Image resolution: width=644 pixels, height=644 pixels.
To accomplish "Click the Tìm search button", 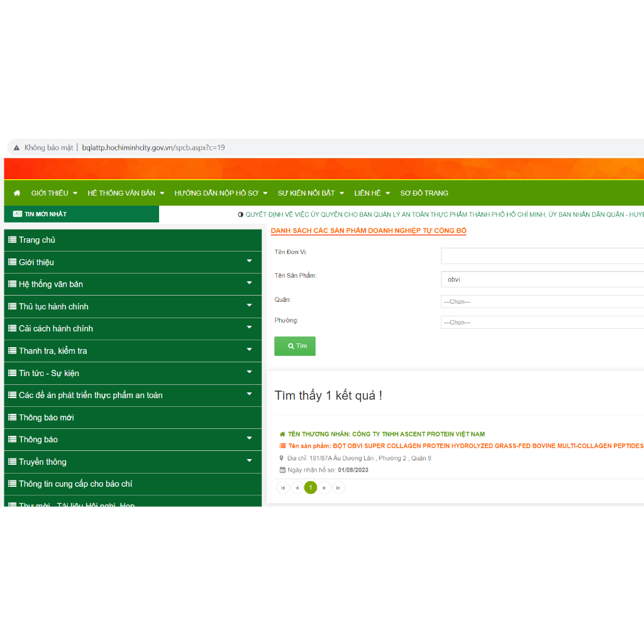I will click(x=295, y=346).
